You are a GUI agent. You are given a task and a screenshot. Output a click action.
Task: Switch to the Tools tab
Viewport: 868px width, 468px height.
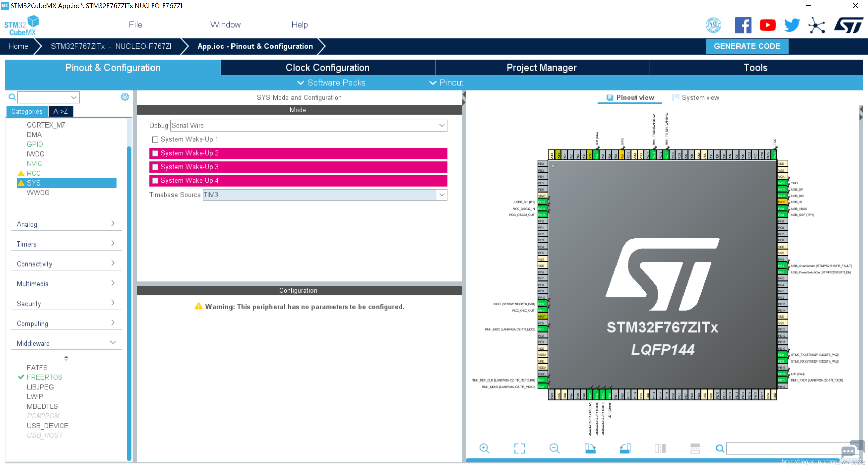pyautogui.click(x=755, y=67)
